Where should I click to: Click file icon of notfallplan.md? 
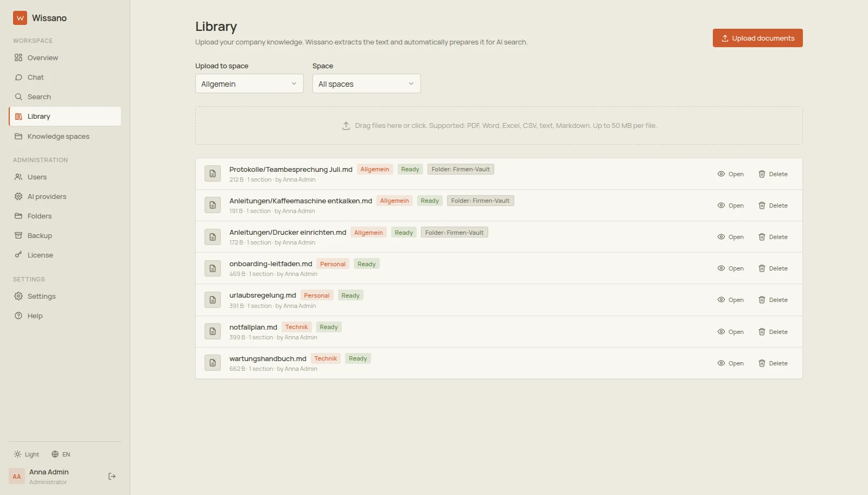(213, 331)
